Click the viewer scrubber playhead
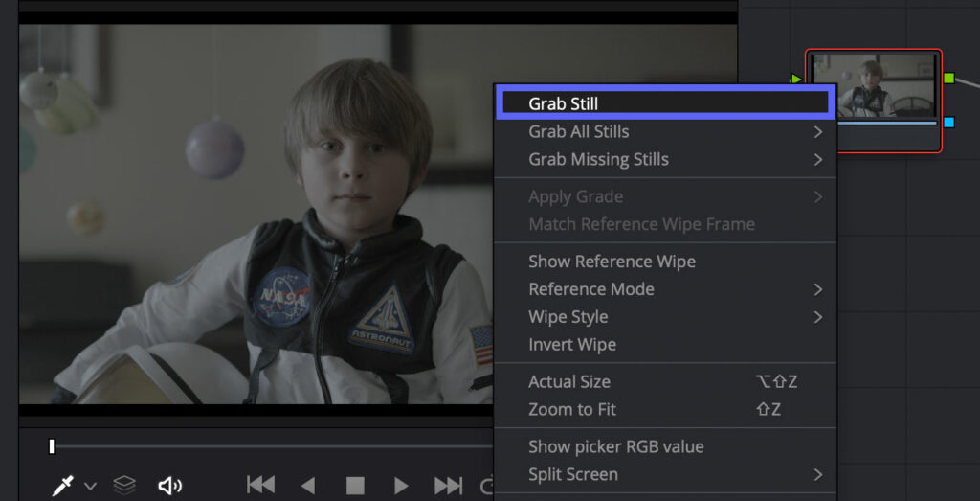This screenshot has height=501, width=980. (52, 446)
